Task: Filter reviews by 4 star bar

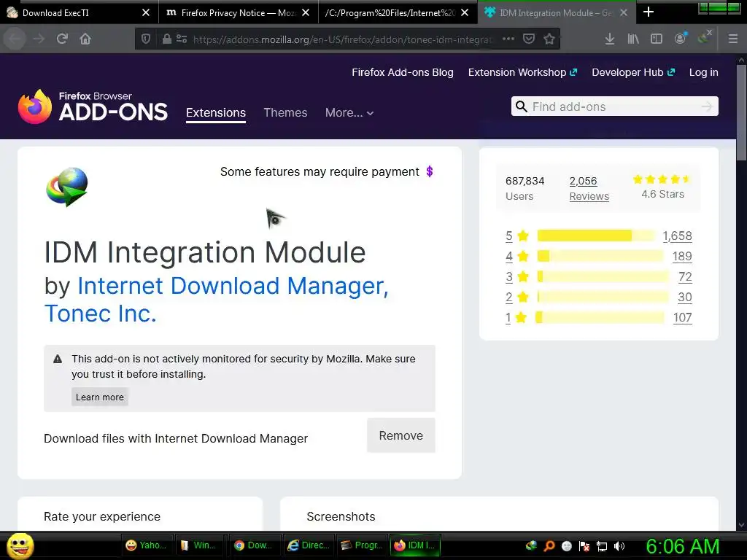Action: [x=600, y=256]
